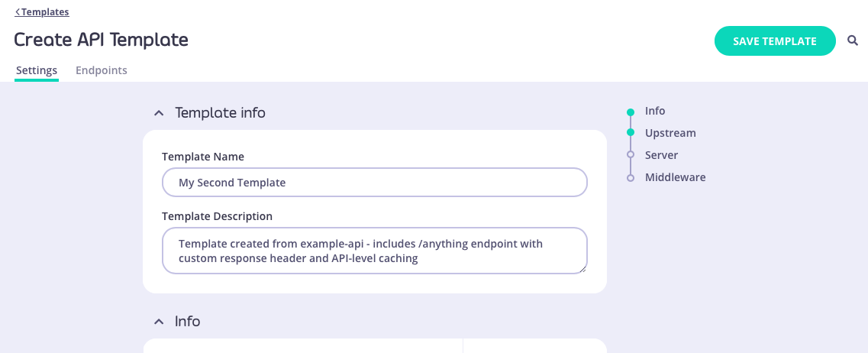Click the Middleware step dot marker
868x353 pixels.
click(631, 177)
